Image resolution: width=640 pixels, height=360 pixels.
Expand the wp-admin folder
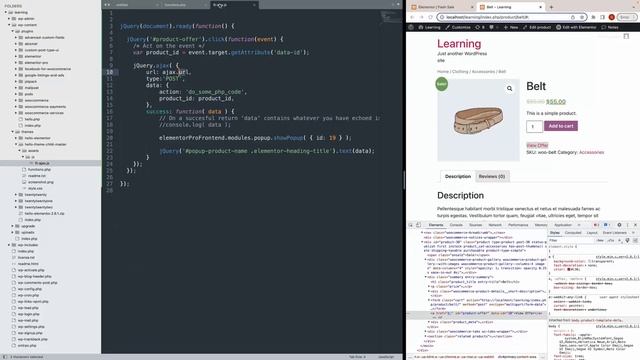click(9, 19)
